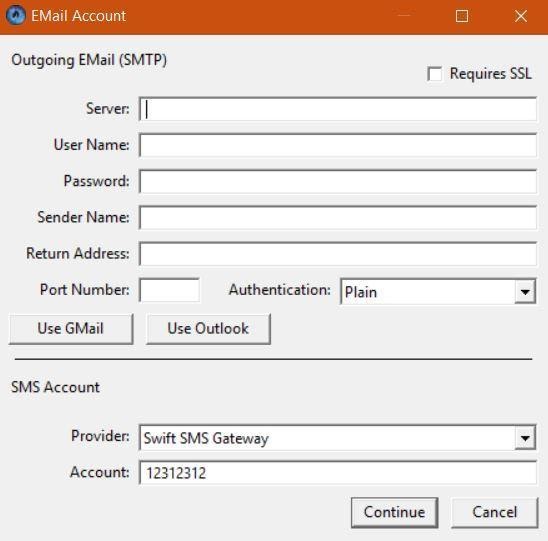Confirm with the Continue button
Screen dimensions: 548x541
tap(394, 512)
